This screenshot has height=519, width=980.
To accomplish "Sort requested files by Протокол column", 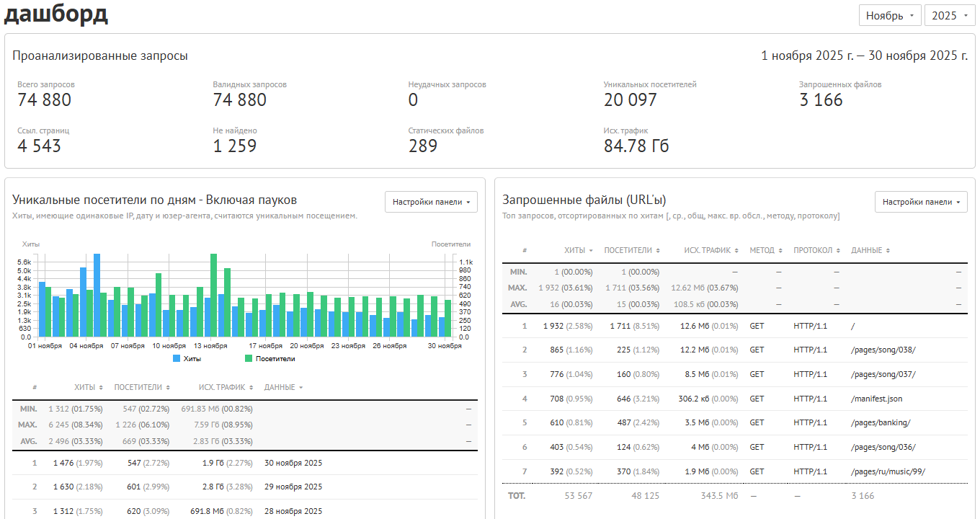I will tap(816, 250).
